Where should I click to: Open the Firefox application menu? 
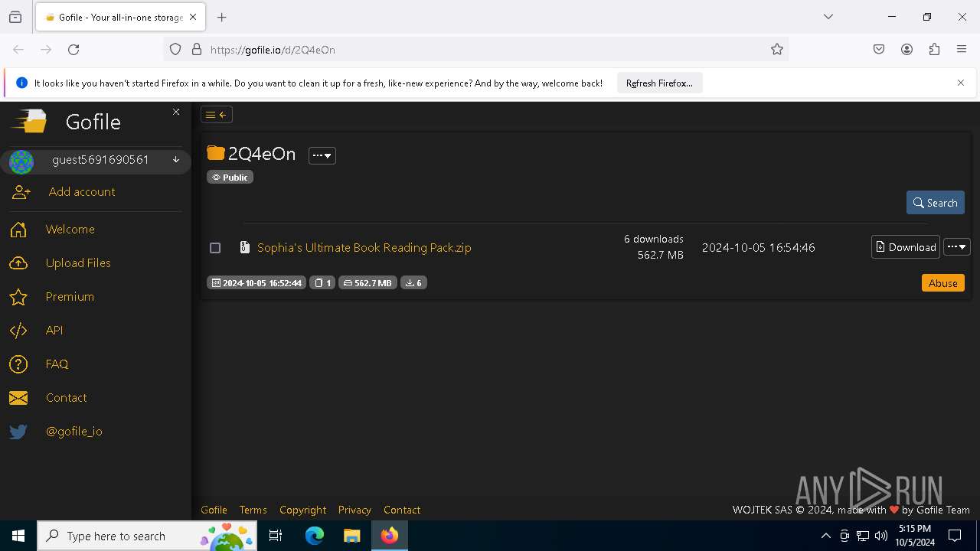tap(962, 50)
